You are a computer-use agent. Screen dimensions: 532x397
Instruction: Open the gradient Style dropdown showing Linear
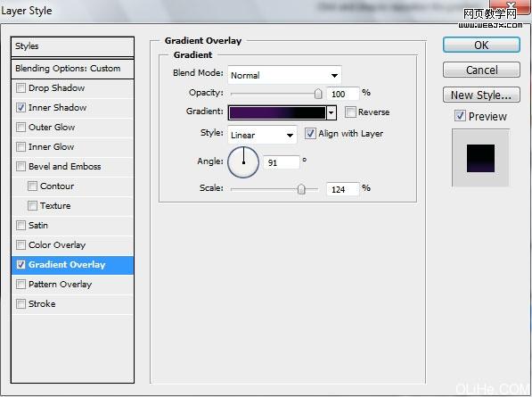tap(262, 135)
